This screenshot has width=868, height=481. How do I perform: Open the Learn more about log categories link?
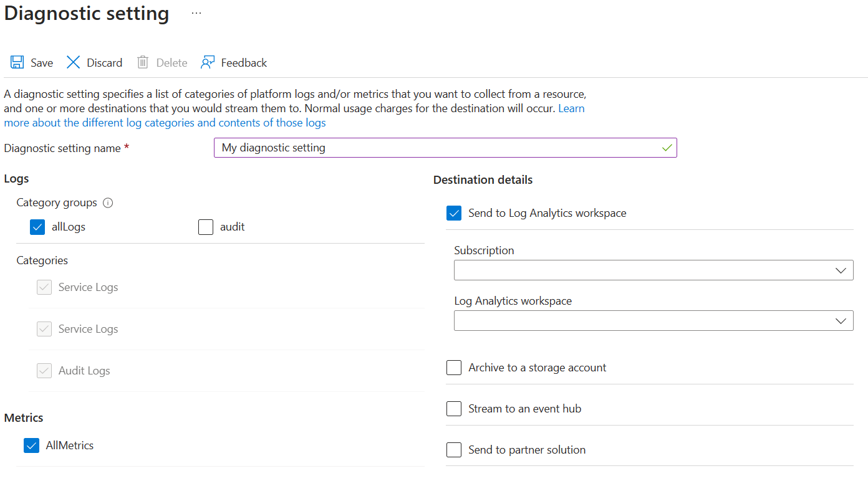pos(165,123)
